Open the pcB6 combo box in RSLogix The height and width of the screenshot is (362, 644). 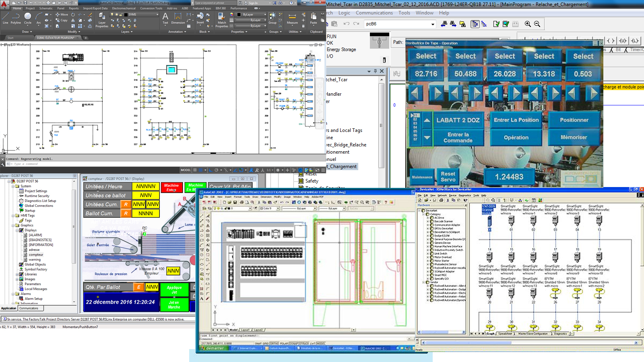(x=433, y=24)
